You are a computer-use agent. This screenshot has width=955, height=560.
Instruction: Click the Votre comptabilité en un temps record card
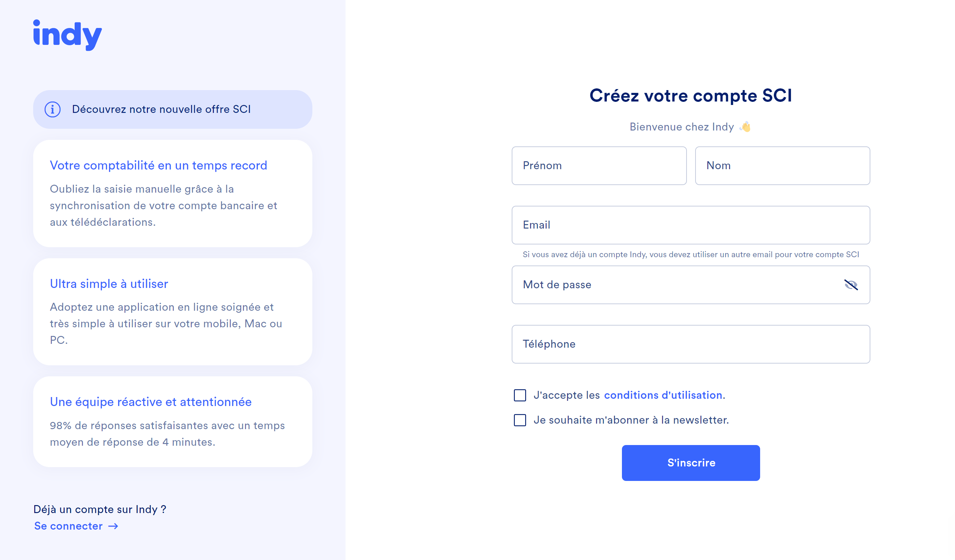pos(172,193)
